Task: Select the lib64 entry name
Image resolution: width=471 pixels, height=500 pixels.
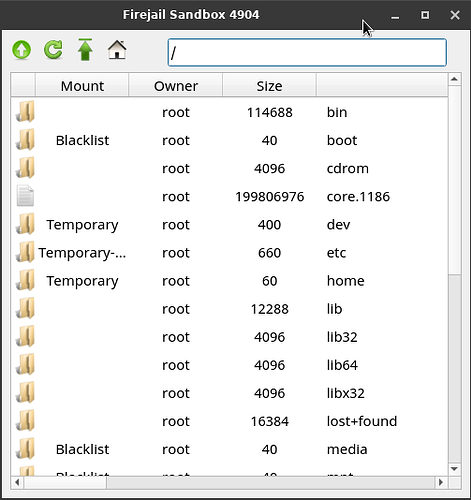Action: coord(342,365)
